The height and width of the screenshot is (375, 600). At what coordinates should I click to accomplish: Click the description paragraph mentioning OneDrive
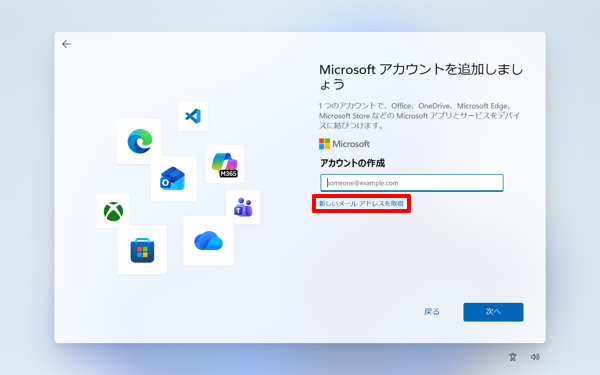[419, 116]
